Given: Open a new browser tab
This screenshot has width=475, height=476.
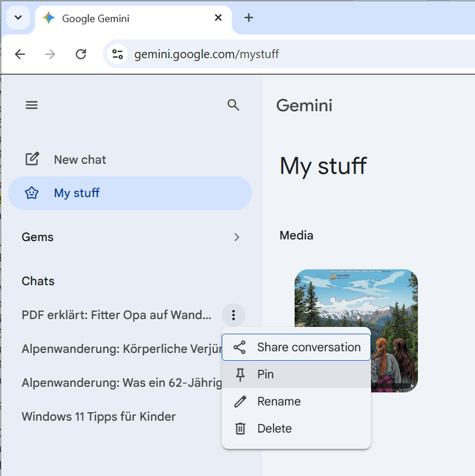Looking at the screenshot, I should 249,18.
